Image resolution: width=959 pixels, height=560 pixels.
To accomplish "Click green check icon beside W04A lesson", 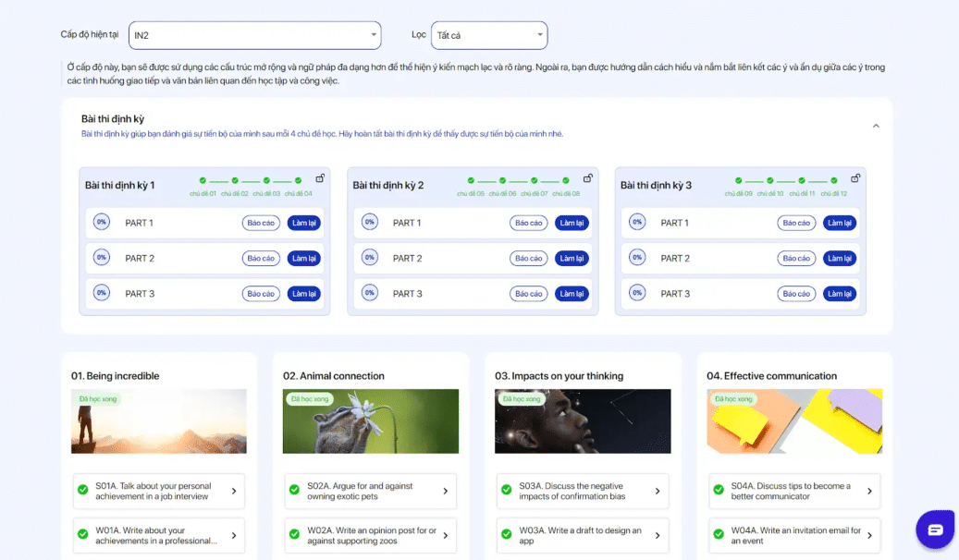I will [718, 535].
